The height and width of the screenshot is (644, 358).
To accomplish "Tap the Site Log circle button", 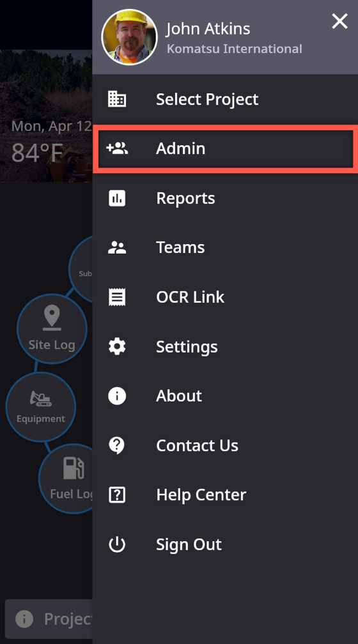I will coord(52,328).
